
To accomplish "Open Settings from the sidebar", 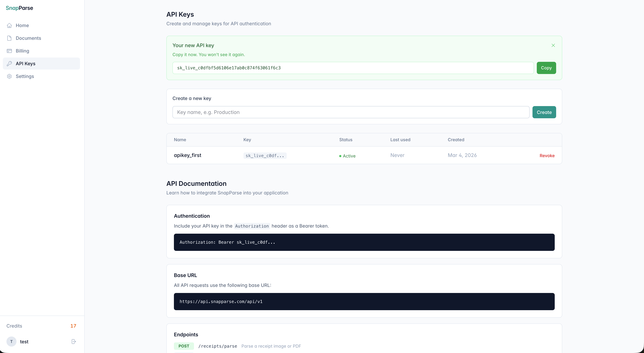I will (25, 77).
